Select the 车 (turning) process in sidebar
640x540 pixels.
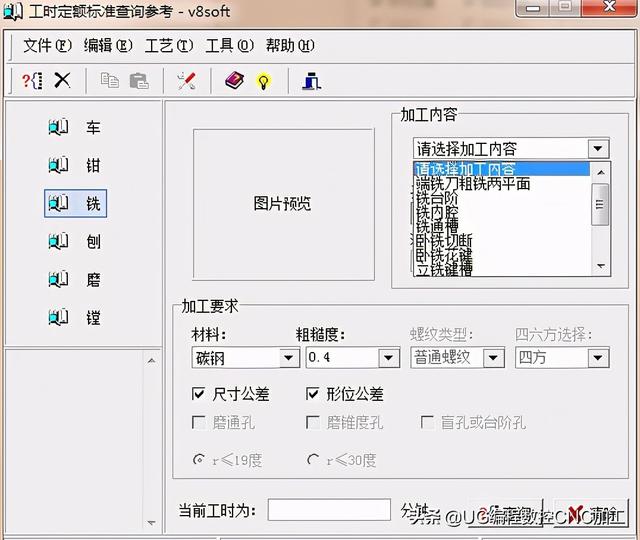click(x=76, y=127)
